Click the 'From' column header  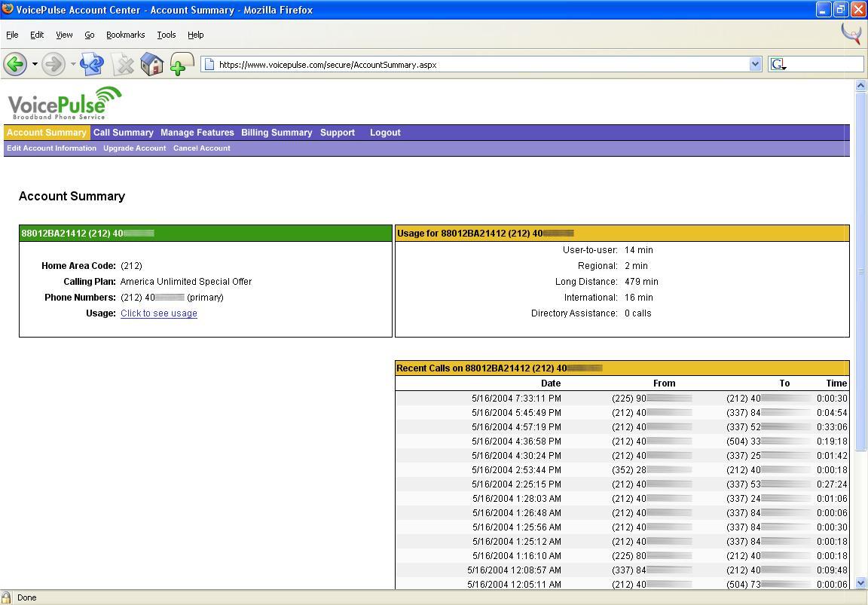tap(665, 383)
